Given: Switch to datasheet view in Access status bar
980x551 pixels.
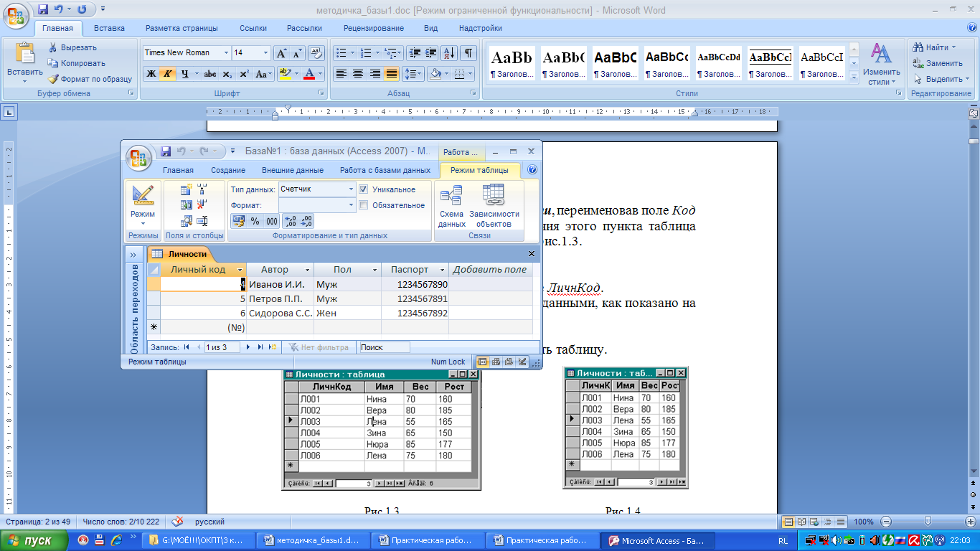Looking at the screenshot, I should click(x=483, y=362).
